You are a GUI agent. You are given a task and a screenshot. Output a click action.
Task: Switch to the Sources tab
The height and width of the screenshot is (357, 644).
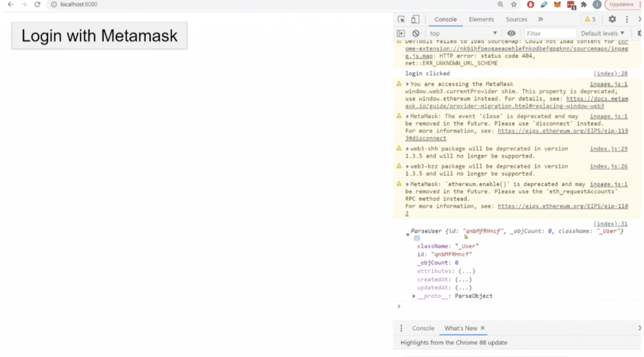(x=516, y=19)
